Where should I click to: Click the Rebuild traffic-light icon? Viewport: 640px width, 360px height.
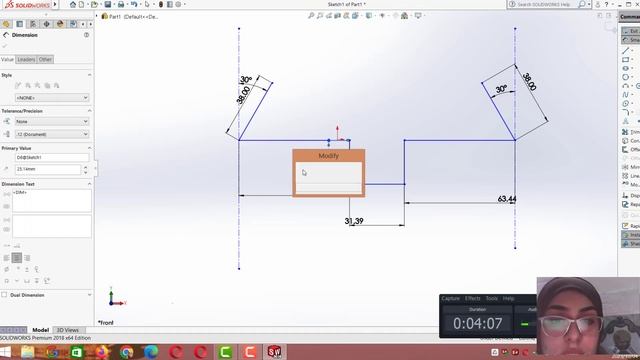161,4
